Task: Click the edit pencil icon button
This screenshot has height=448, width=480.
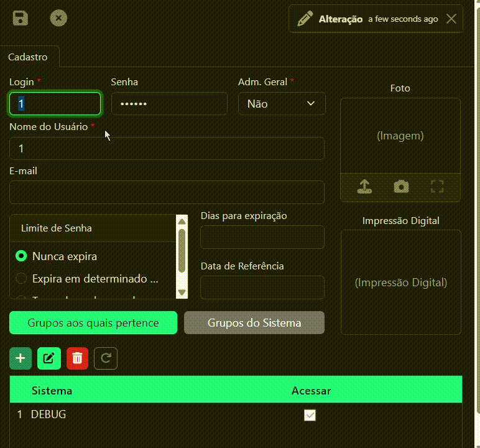Action: pyautogui.click(x=49, y=358)
